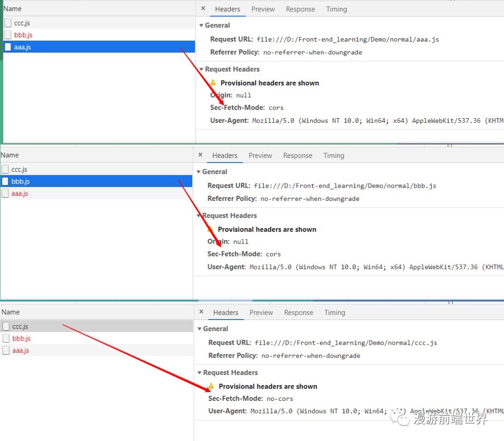The image size is (504, 441).
Task: Close the details pane showing the aaa.js request
Action: [x=203, y=9]
